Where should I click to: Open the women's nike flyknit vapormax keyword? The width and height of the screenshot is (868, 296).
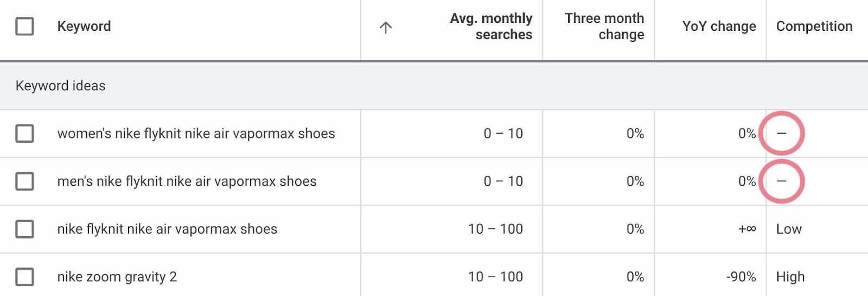point(196,134)
